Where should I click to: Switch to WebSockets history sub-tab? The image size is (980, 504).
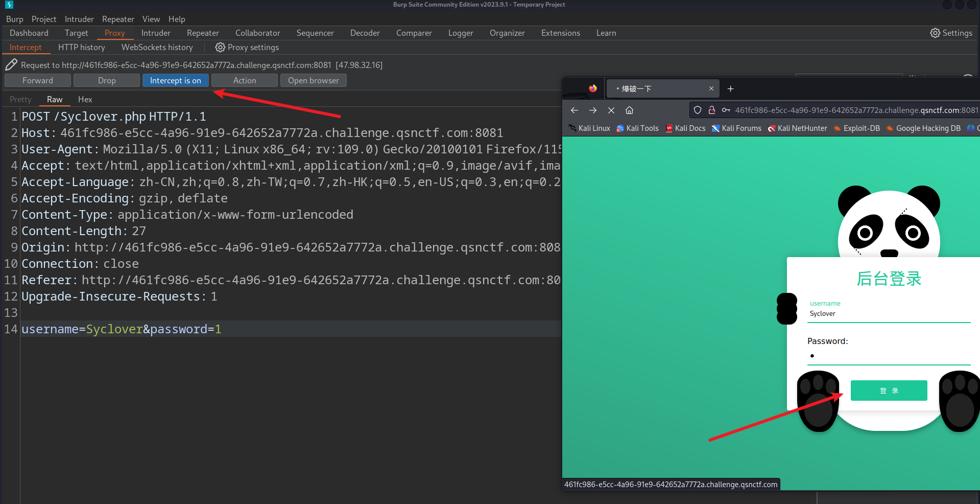pyautogui.click(x=157, y=47)
